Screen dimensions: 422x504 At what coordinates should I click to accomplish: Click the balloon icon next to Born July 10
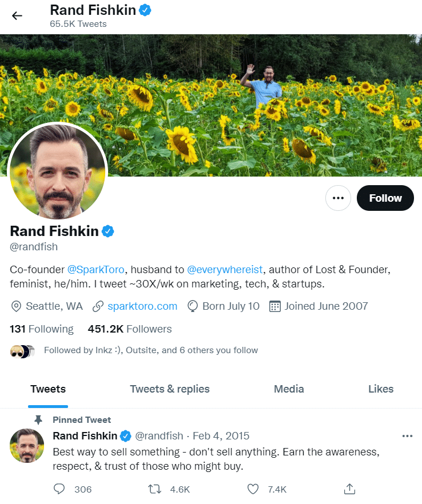pos(193,306)
